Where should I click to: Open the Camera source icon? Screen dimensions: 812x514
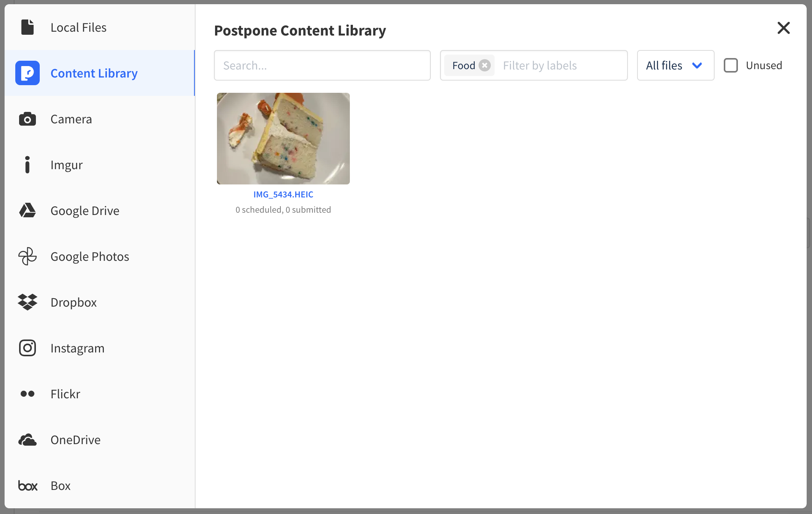pyautogui.click(x=27, y=119)
